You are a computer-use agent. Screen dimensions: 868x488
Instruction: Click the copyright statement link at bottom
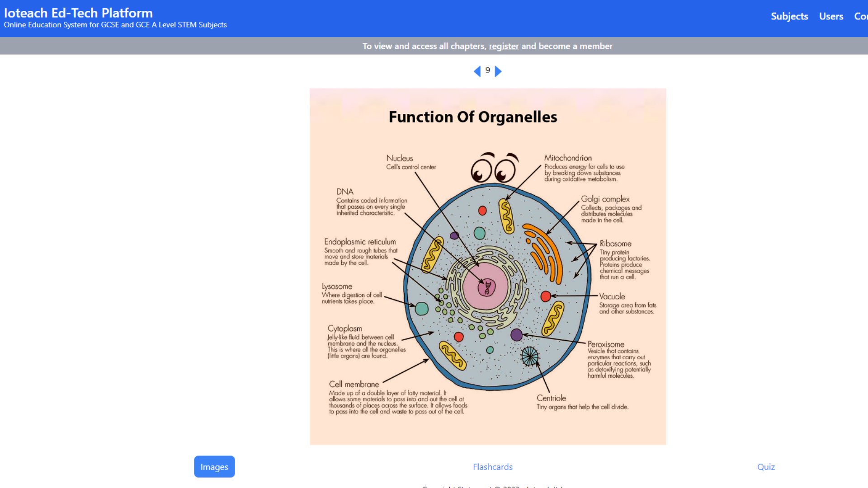(x=493, y=487)
